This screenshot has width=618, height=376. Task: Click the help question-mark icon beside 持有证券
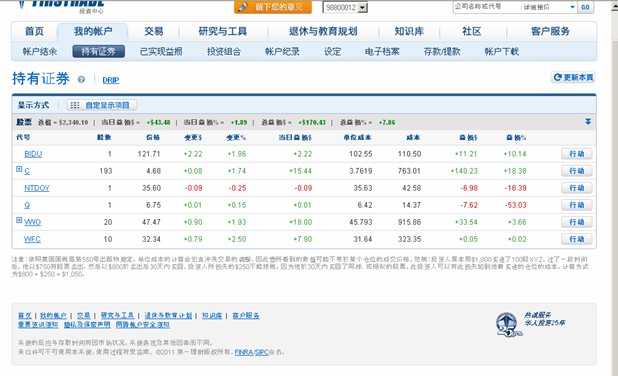[81, 80]
